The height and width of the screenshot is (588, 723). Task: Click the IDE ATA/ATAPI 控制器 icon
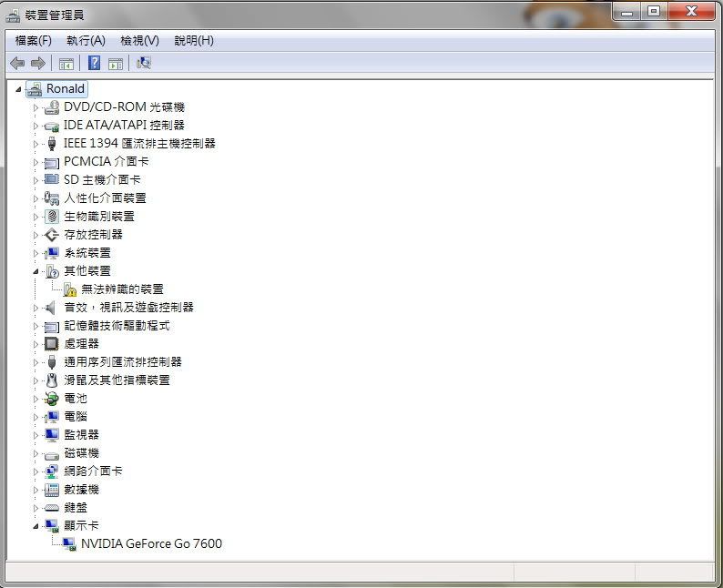tap(52, 126)
